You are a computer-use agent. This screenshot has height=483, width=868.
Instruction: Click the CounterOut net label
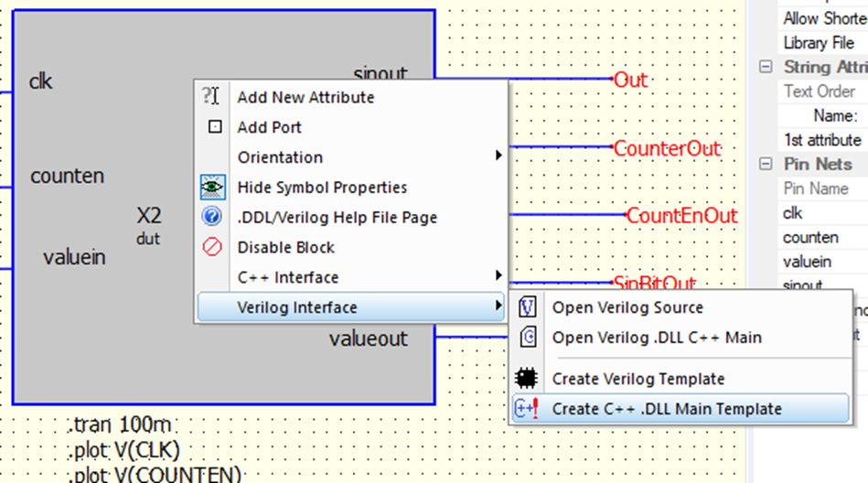[x=667, y=148]
